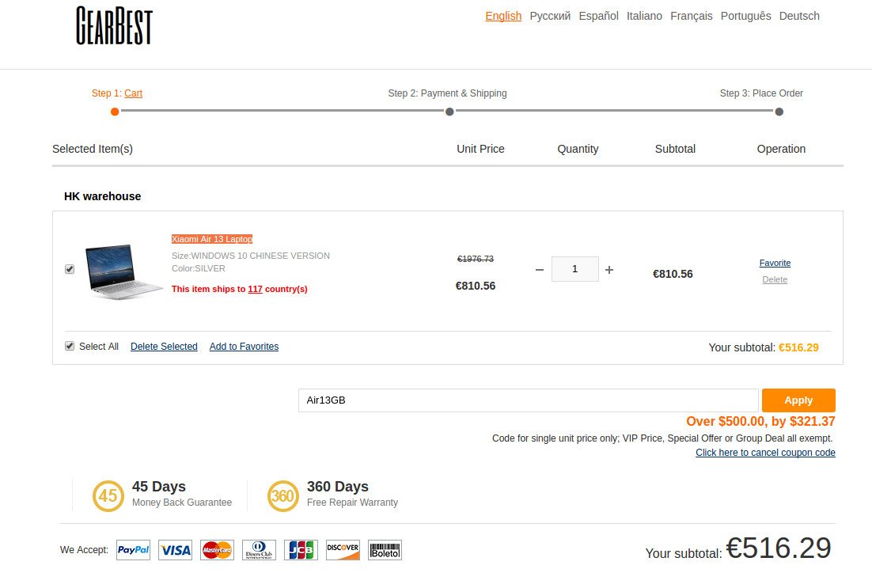The width and height of the screenshot is (872, 588).
Task: Click the Color:SILVER text
Action: pos(199,269)
